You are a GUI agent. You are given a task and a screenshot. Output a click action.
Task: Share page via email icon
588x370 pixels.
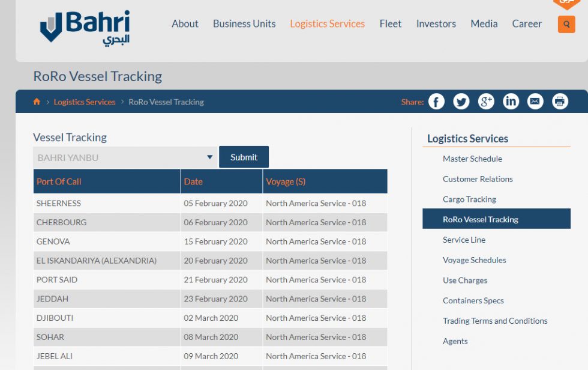[535, 102]
